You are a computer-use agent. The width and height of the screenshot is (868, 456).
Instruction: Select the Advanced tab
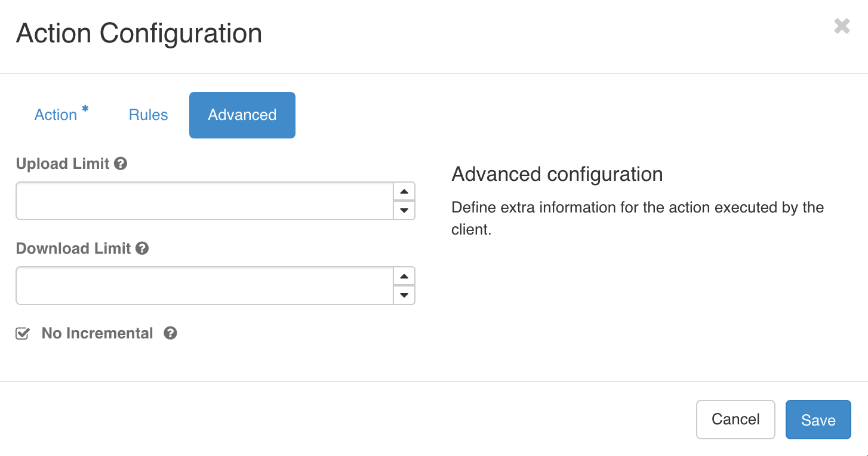(x=242, y=115)
